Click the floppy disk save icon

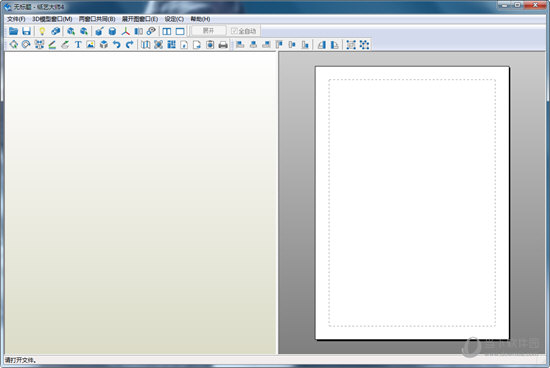click(x=26, y=31)
